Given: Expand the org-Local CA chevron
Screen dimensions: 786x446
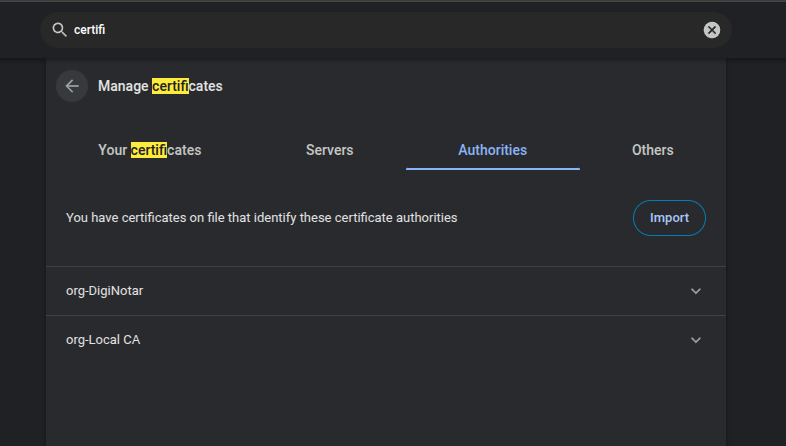Looking at the screenshot, I should pos(696,340).
